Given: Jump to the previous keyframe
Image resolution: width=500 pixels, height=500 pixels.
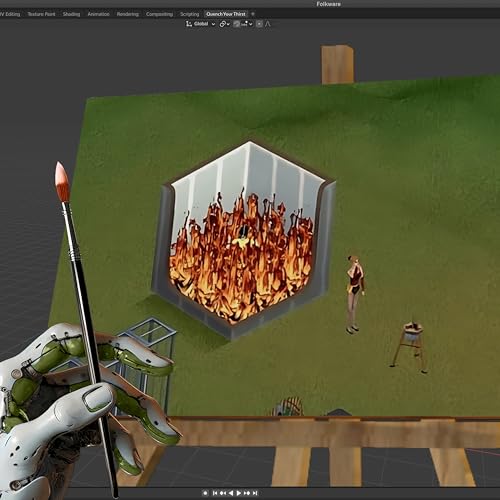Looking at the screenshot, I should tap(223, 493).
